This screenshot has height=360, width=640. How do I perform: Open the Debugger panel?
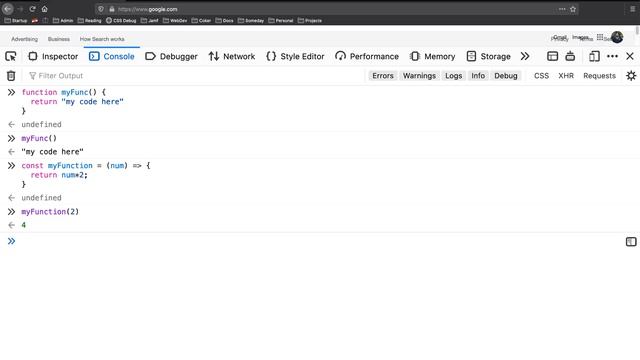tap(171, 56)
